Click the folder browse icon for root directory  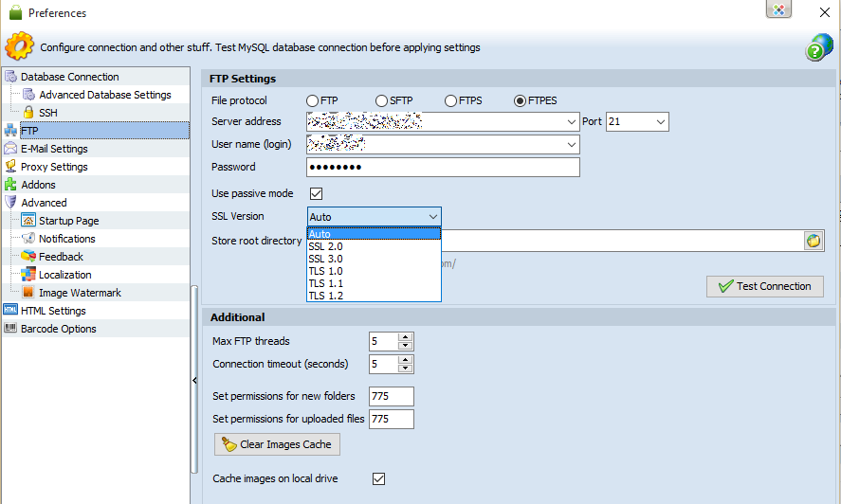(814, 241)
